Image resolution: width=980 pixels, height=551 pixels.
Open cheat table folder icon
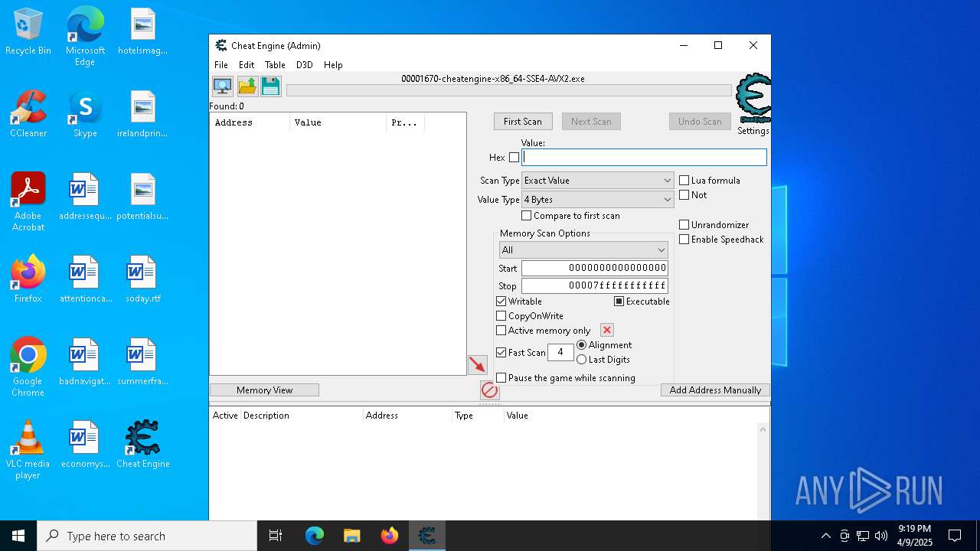tap(247, 86)
